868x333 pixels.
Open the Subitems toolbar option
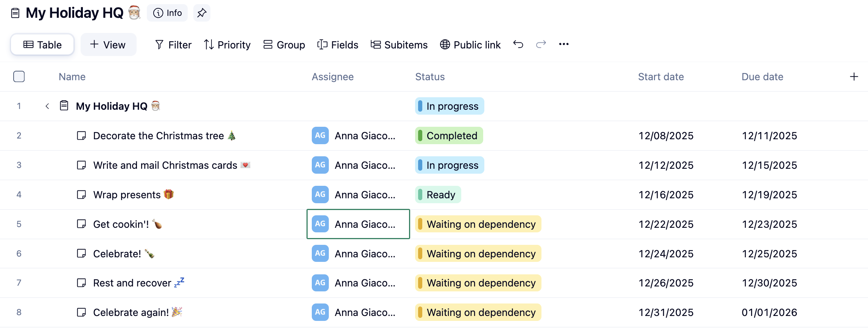(399, 45)
